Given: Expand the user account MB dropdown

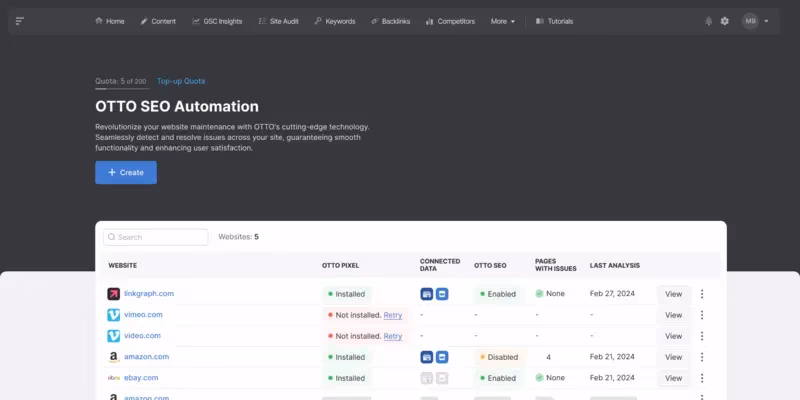Looking at the screenshot, I should pyautogui.click(x=755, y=21).
